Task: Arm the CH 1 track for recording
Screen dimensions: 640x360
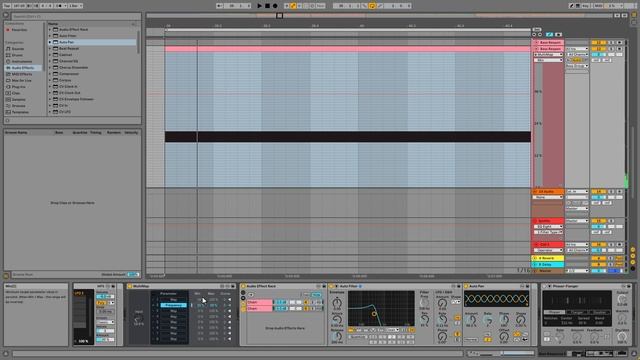Action: pos(619,244)
